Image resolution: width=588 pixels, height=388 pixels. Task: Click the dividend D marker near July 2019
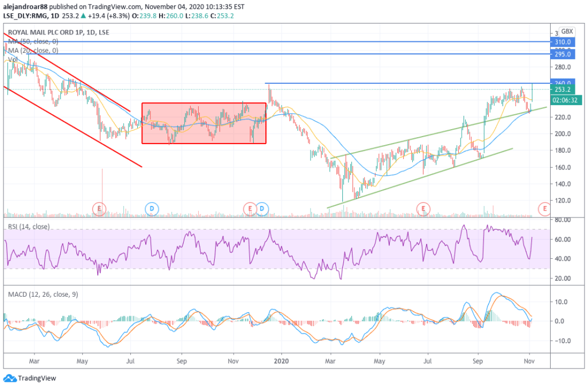(x=152, y=207)
